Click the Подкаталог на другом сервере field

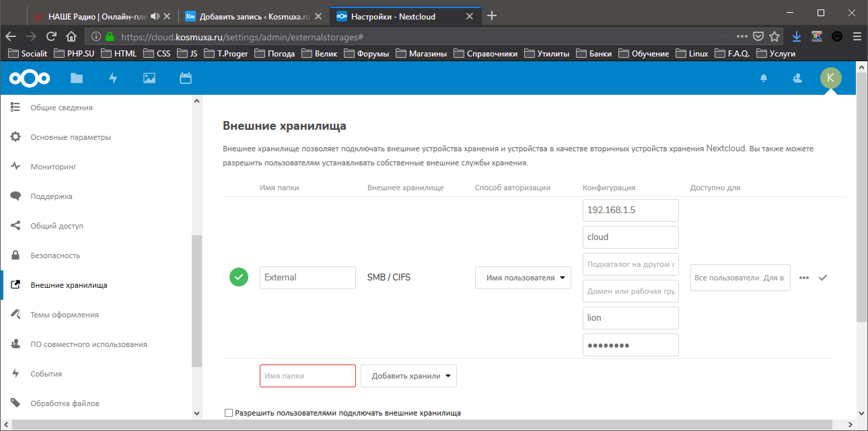[630, 264]
